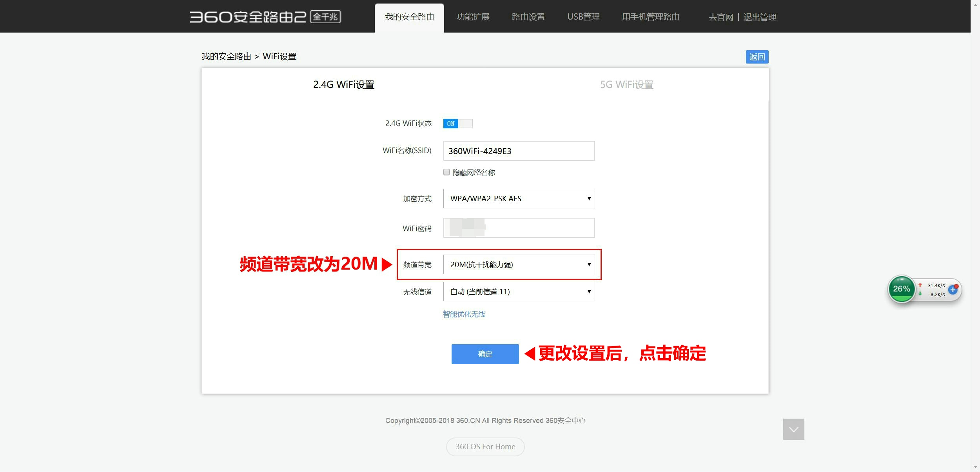Click the 360安全路由2 logo
Screen dimensions: 980x472
click(265, 17)
